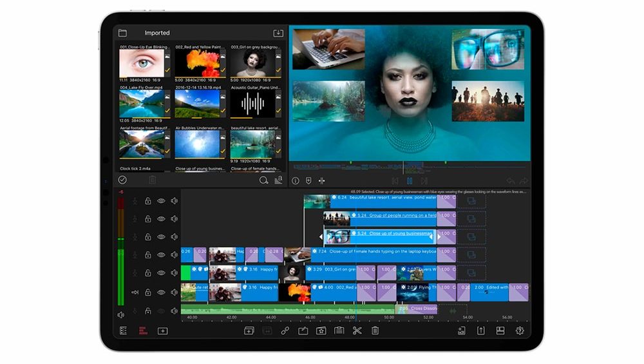This screenshot has width=644, height=364.
Task: Select the 003_Girl on grey timeline clip
Action: 332,273
